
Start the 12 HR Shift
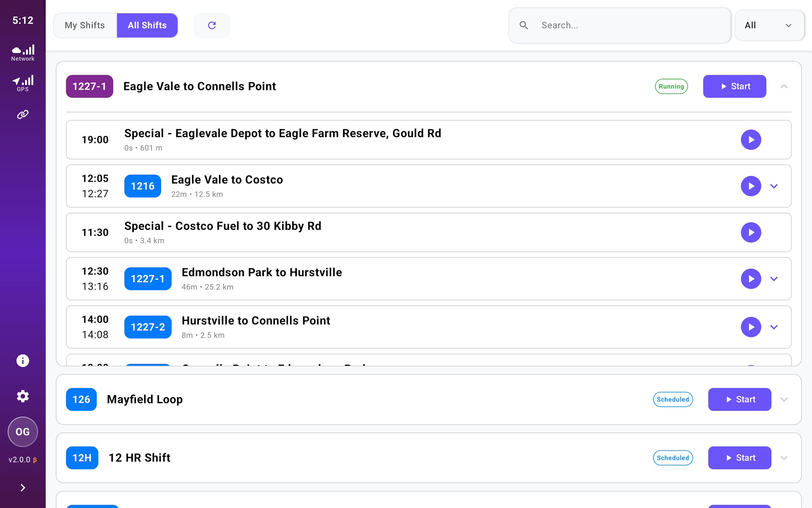pyautogui.click(x=740, y=458)
